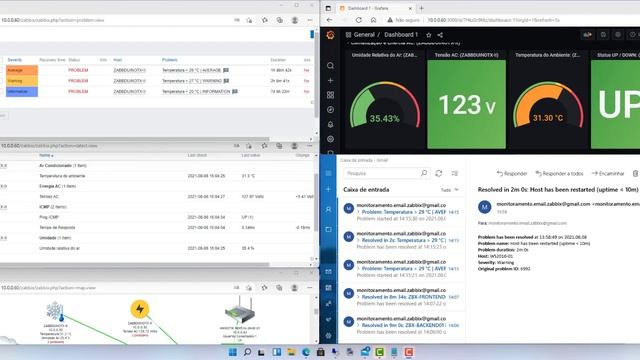Viewport: 640px width, 360px height.
Task: Tick select-all checkbox in problems header
Action: click(2, 60)
